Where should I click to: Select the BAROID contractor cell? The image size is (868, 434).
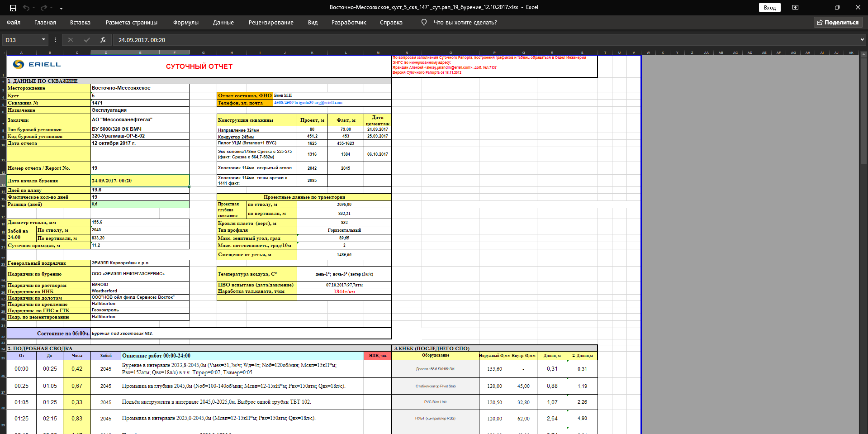pos(140,285)
